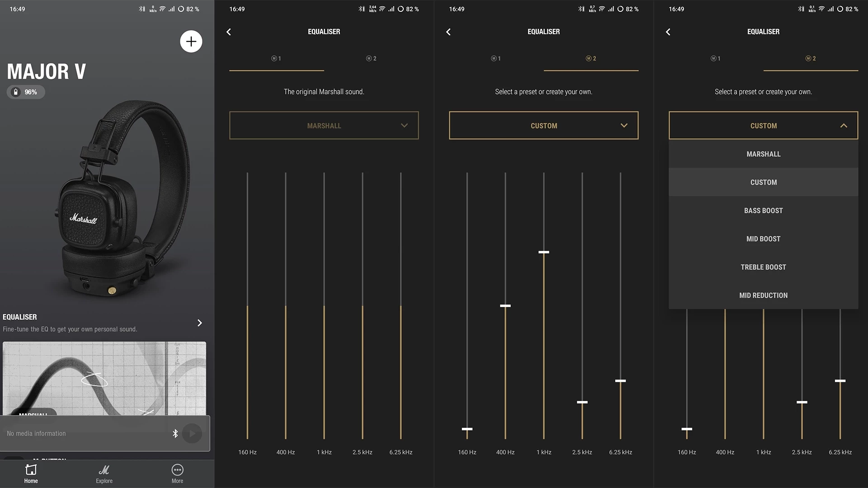Open the CUSTOM preset dropdown with down arrow

point(543,126)
